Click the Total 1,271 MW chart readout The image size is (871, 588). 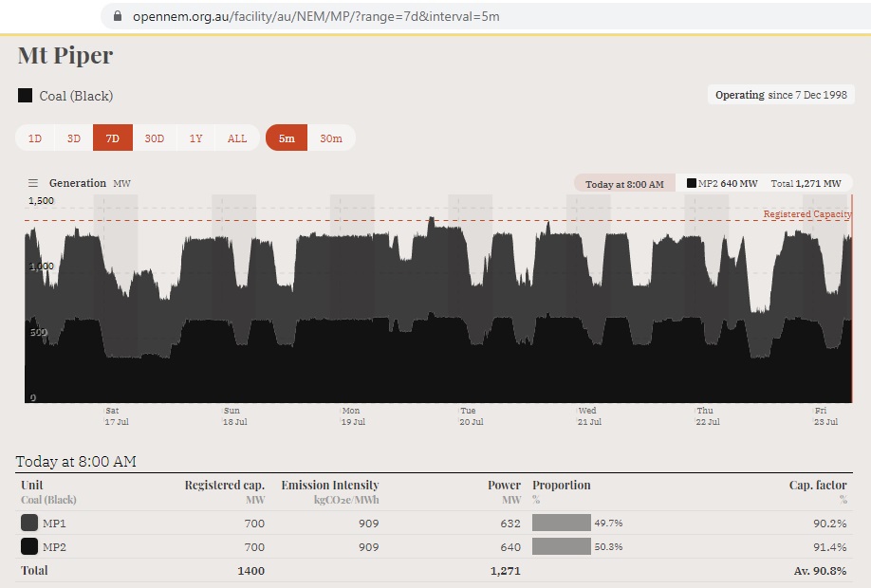(806, 183)
